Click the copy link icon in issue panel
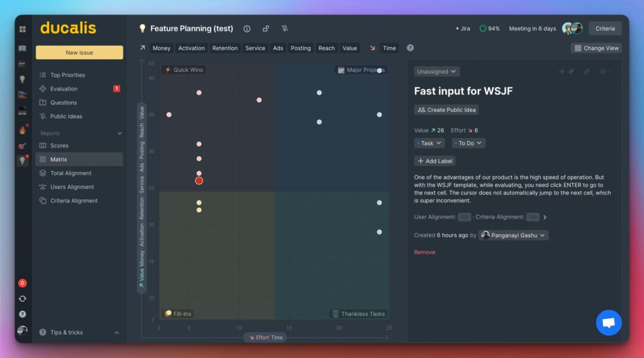 [x=586, y=72]
